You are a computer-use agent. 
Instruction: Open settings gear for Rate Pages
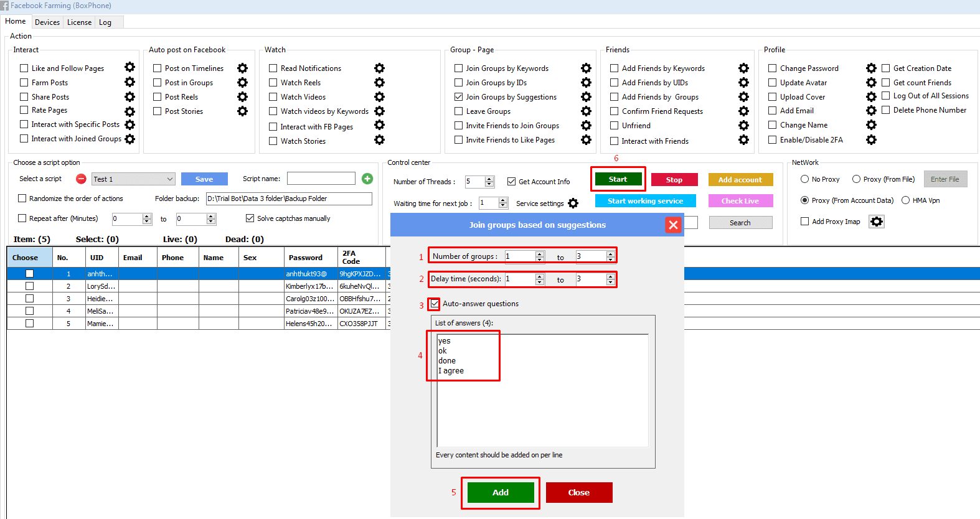130,111
